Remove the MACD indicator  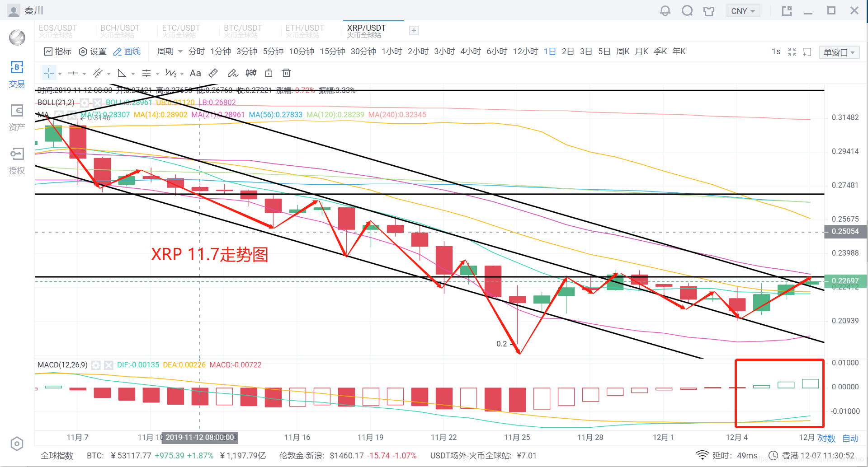point(108,365)
